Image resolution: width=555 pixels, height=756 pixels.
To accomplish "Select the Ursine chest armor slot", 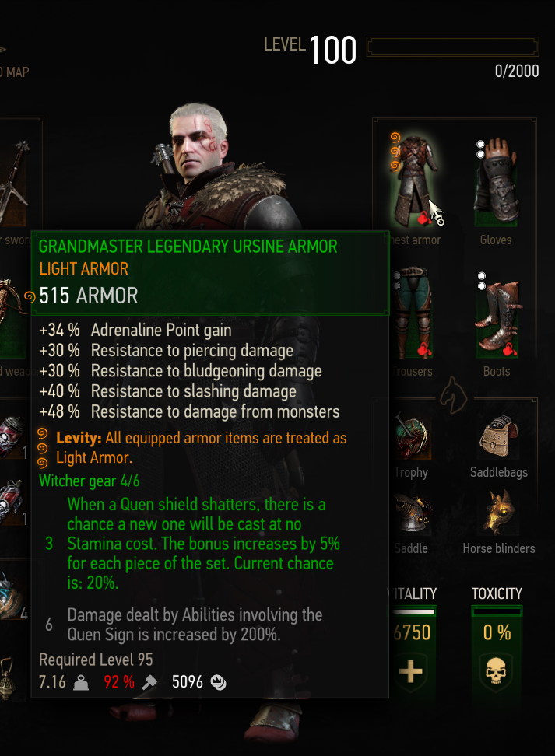I will pyautogui.click(x=415, y=181).
